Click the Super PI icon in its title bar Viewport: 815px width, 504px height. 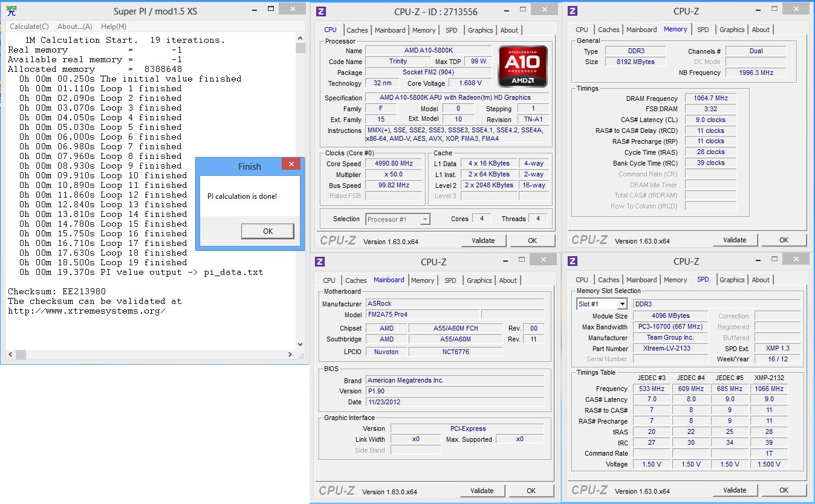11,10
